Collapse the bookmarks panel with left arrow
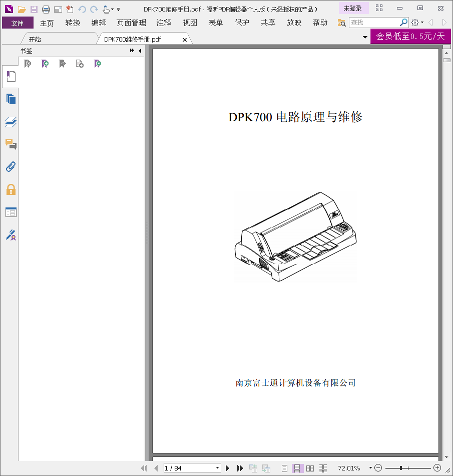Screen dimensions: 453x476 pyautogui.click(x=140, y=51)
